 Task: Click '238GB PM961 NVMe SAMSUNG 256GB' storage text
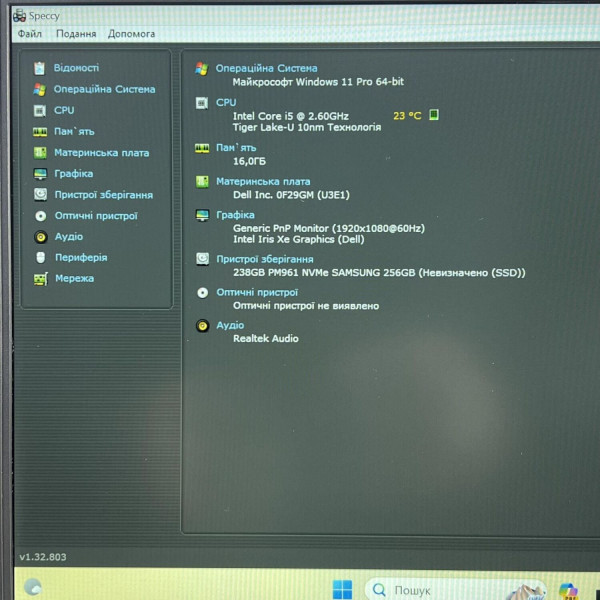click(x=324, y=273)
